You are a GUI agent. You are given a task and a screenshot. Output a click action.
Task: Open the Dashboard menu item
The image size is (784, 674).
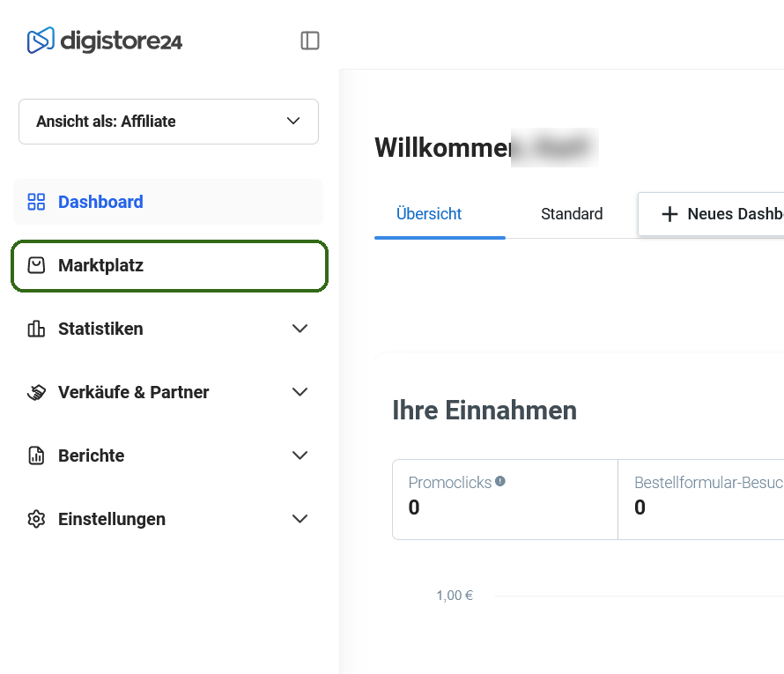pyautogui.click(x=168, y=202)
